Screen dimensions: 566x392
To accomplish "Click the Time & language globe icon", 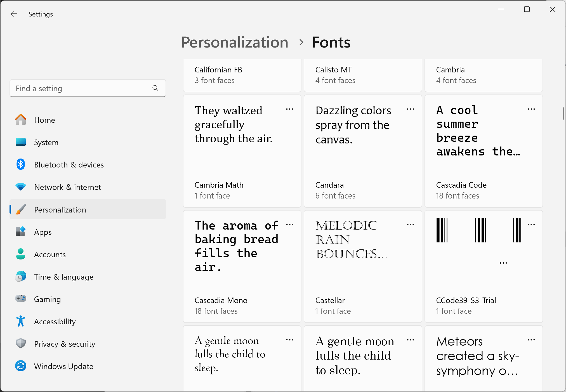I will tap(21, 277).
